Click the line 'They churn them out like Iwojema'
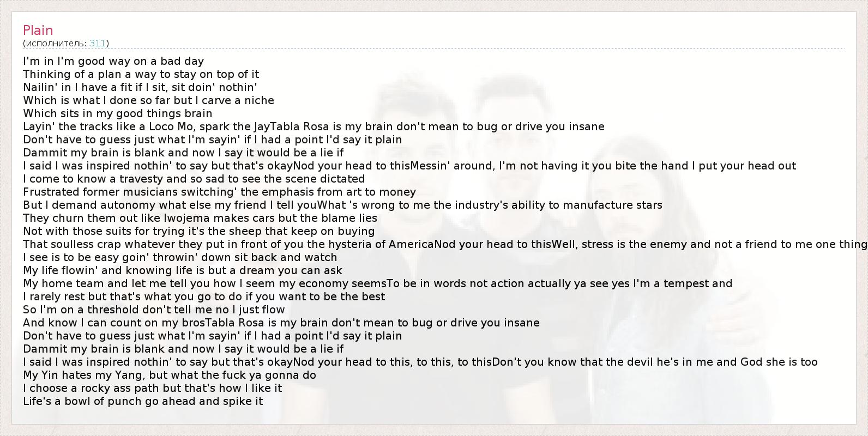 pyautogui.click(x=200, y=218)
